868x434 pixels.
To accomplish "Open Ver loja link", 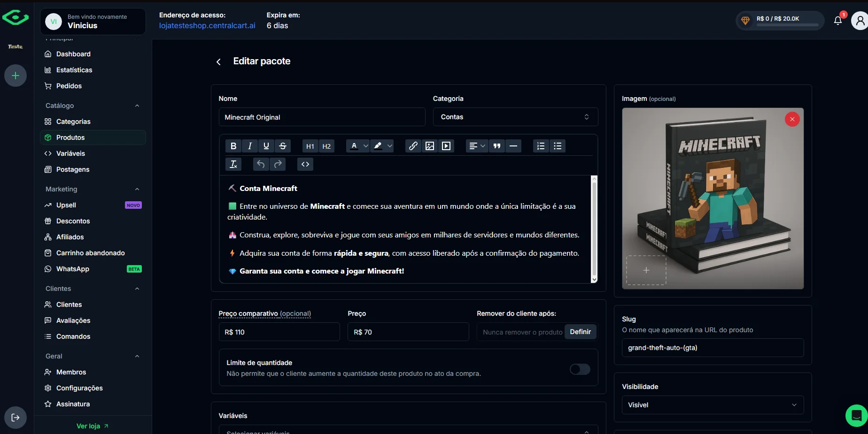I will tap(93, 426).
